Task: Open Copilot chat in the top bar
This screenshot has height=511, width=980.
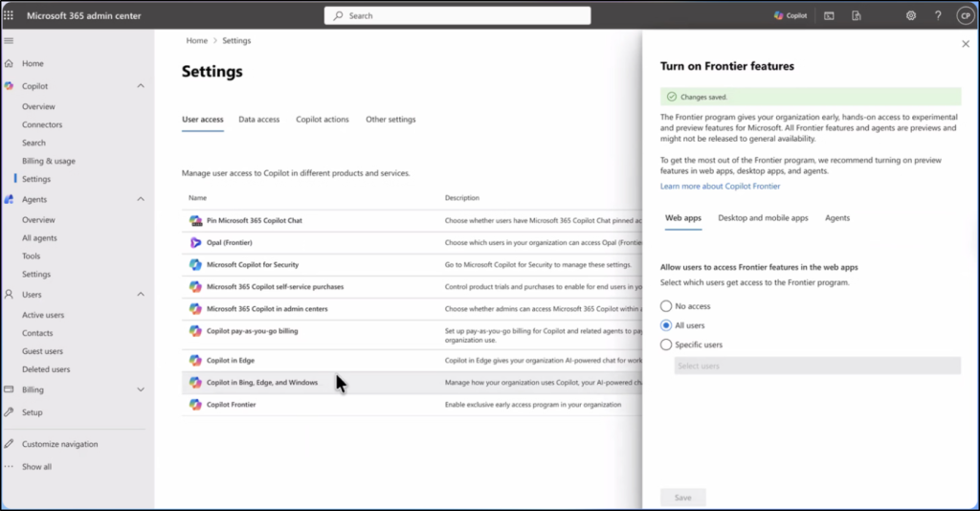Action: coord(791,15)
